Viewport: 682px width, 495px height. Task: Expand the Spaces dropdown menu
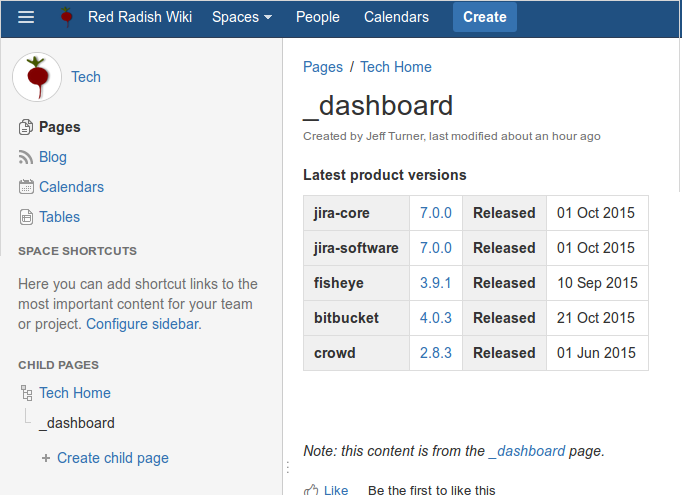click(x=242, y=17)
